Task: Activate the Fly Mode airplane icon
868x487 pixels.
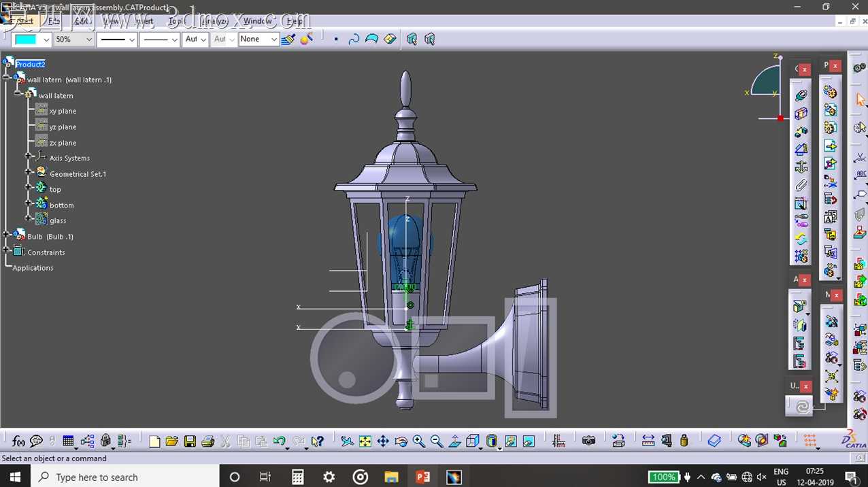Action: pyautogui.click(x=347, y=441)
